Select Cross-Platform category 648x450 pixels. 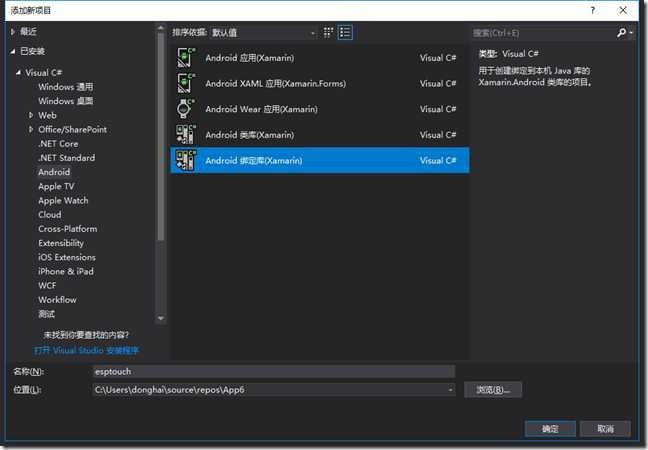pyautogui.click(x=68, y=229)
